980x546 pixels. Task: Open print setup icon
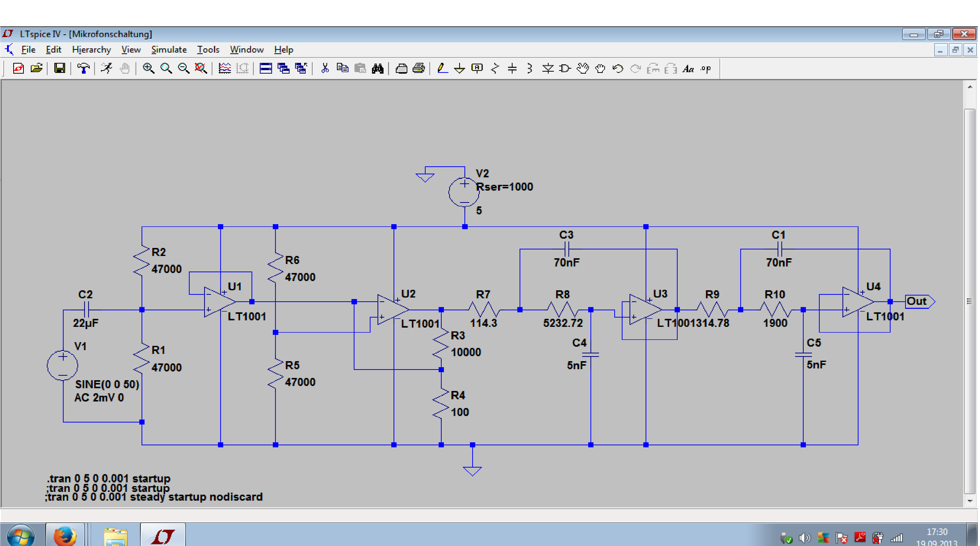[401, 68]
